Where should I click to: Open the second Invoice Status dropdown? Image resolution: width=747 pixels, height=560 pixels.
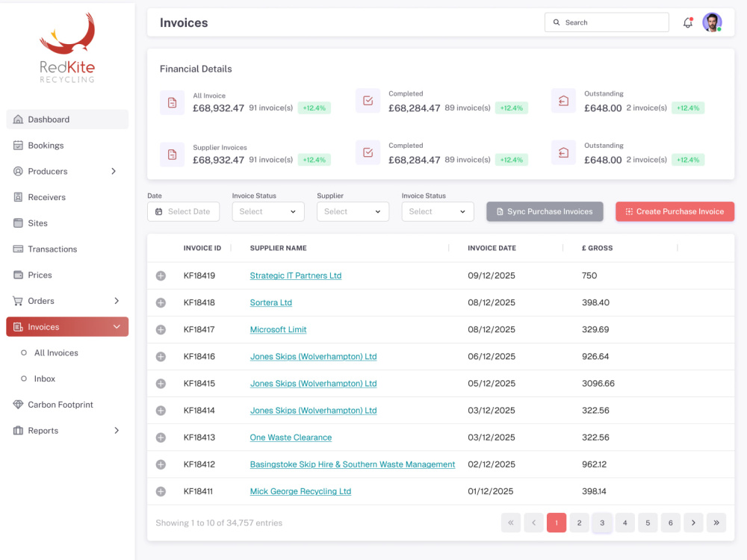point(438,211)
